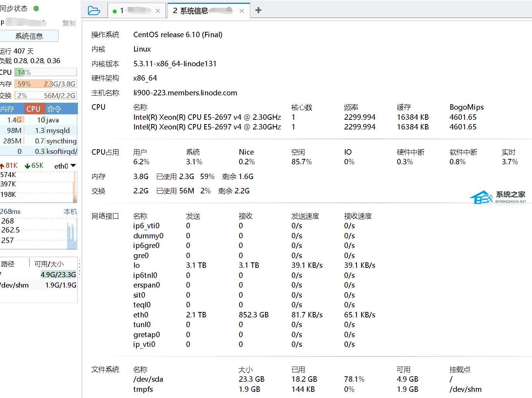
Task: Click the 运行 407 天 uptime text
Action: (17, 51)
